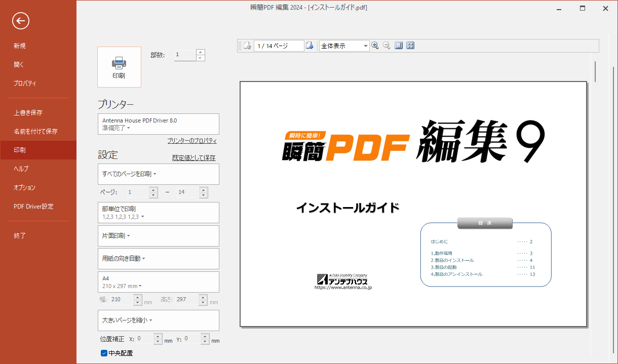Image resolution: width=618 pixels, height=364 pixels.
Task: Click the document page preview thumbnail
Action: (413, 204)
